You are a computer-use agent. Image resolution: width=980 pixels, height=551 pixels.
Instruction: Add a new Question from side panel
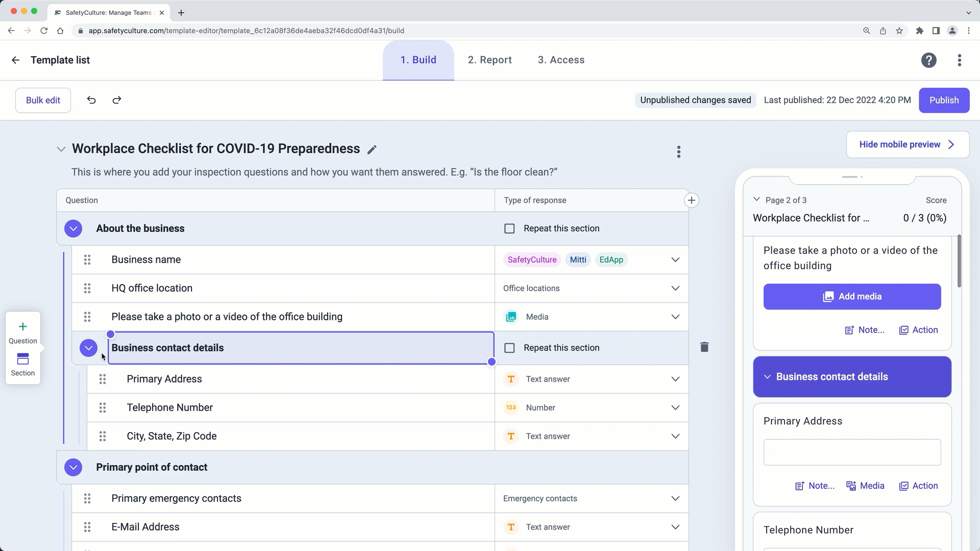23,332
